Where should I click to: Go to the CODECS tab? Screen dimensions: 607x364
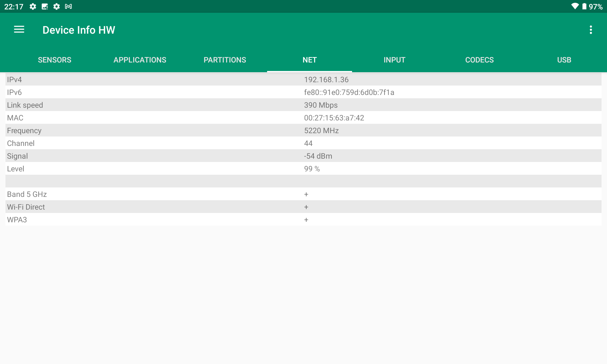click(x=479, y=60)
